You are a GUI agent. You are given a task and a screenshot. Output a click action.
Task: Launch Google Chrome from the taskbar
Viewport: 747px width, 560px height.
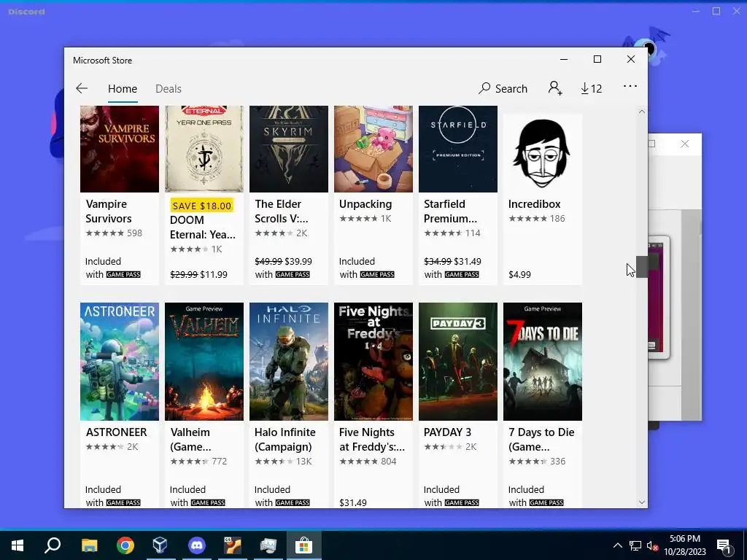click(125, 545)
